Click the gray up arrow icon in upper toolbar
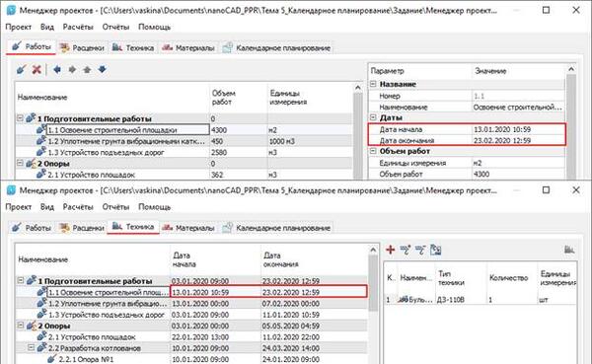This screenshot has width=592, height=364. click(87, 69)
